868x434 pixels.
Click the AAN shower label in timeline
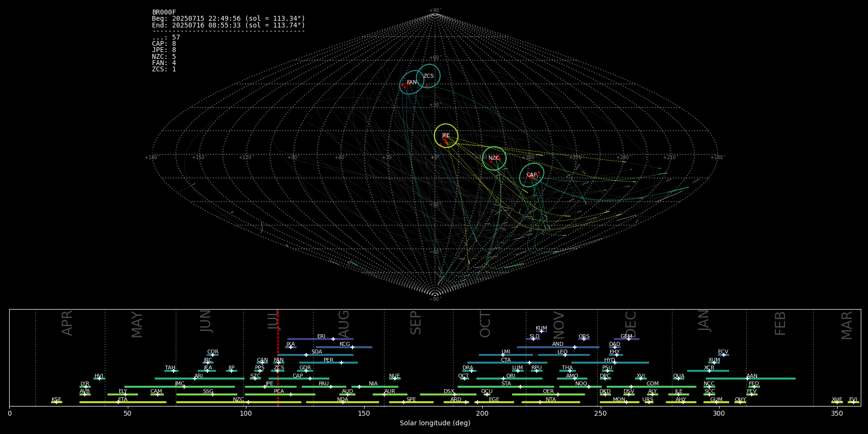click(752, 376)
